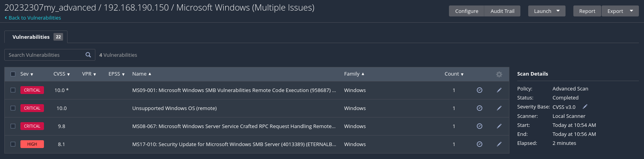
Task: Toggle the select-all header checkbox
Action: click(13, 74)
